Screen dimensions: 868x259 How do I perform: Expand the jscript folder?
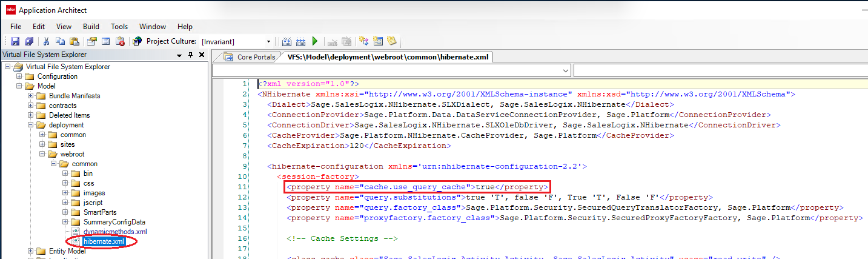click(x=65, y=203)
